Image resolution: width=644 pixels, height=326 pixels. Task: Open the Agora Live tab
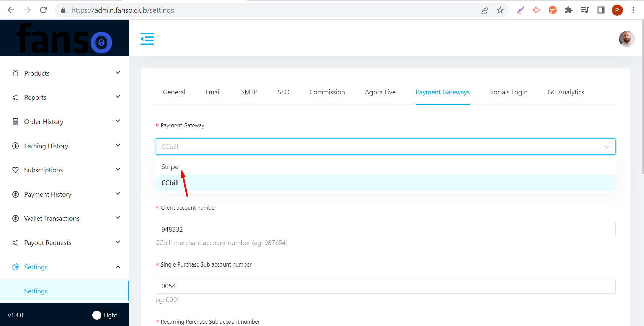pyautogui.click(x=380, y=92)
